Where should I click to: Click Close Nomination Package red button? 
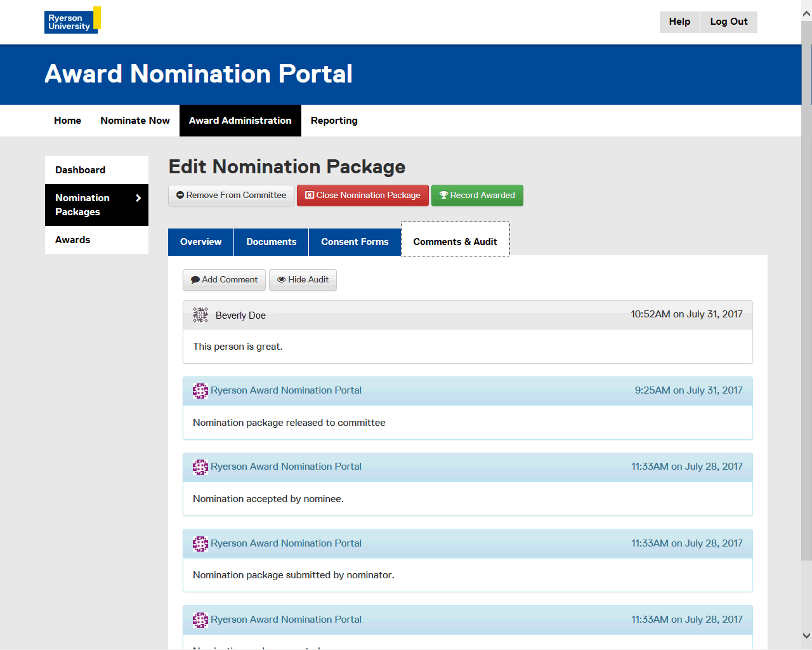coord(363,196)
